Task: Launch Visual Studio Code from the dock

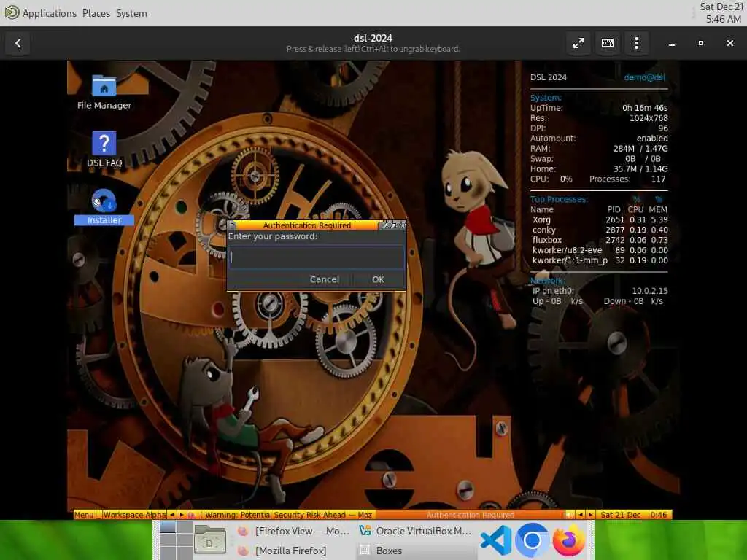Action: (x=496, y=540)
